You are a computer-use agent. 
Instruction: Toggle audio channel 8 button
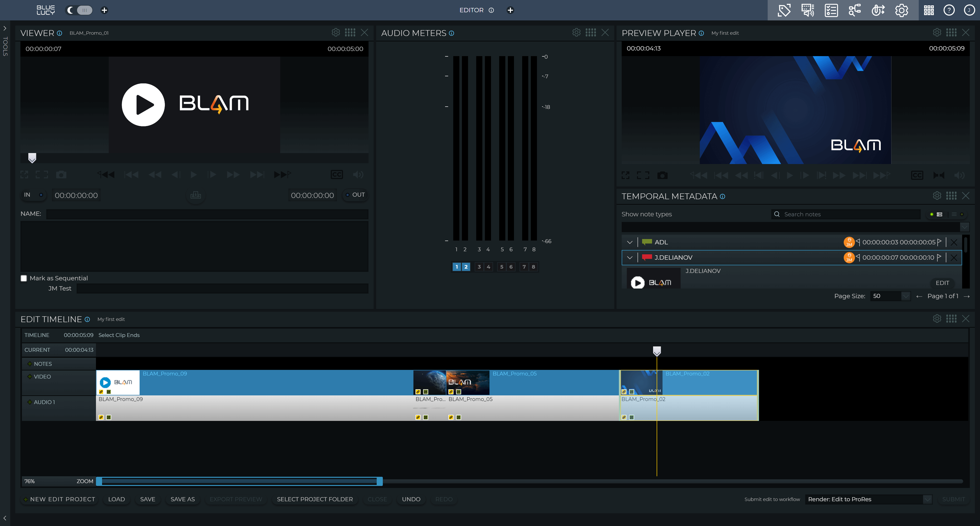pos(533,267)
